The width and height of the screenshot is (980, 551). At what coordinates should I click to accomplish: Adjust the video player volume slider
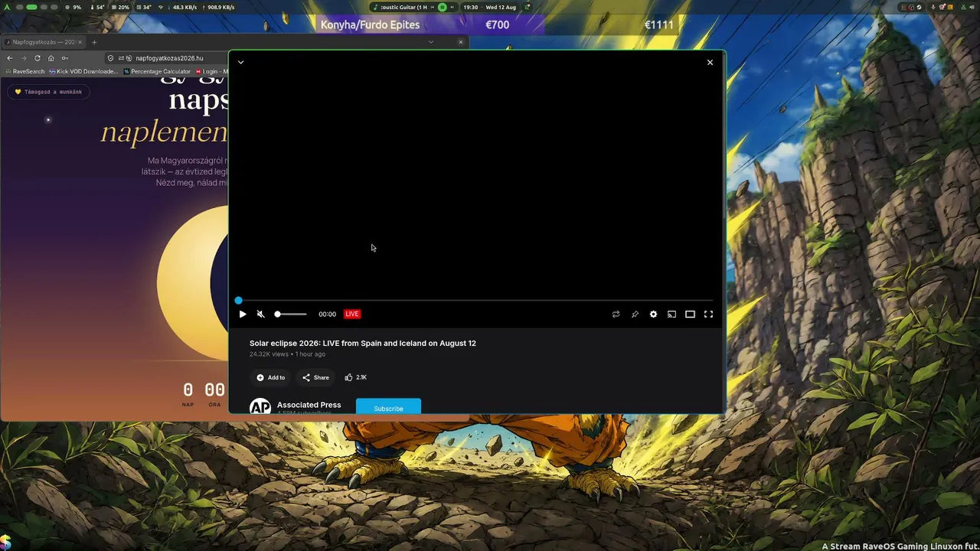click(x=292, y=314)
